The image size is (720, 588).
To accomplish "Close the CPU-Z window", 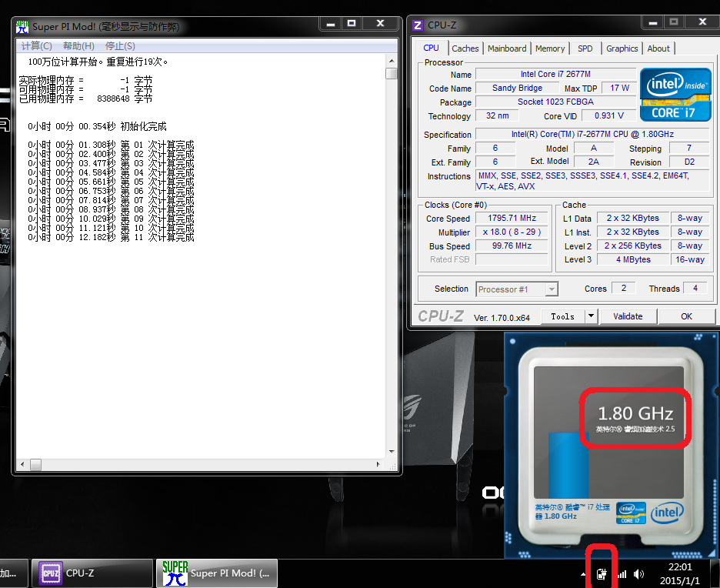I will [x=702, y=22].
